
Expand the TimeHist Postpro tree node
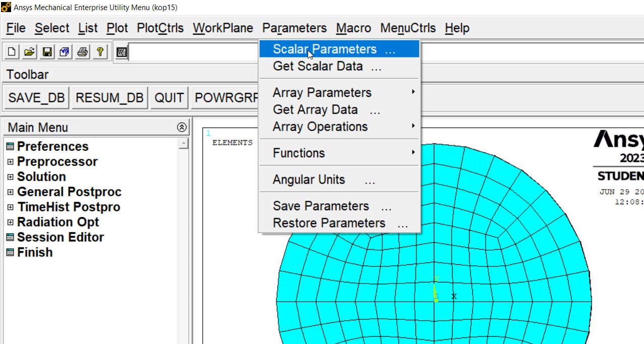[x=10, y=207]
